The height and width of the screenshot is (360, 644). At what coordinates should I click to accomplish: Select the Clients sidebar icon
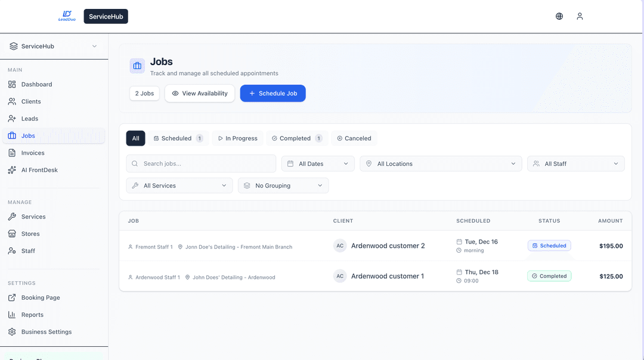point(13,101)
